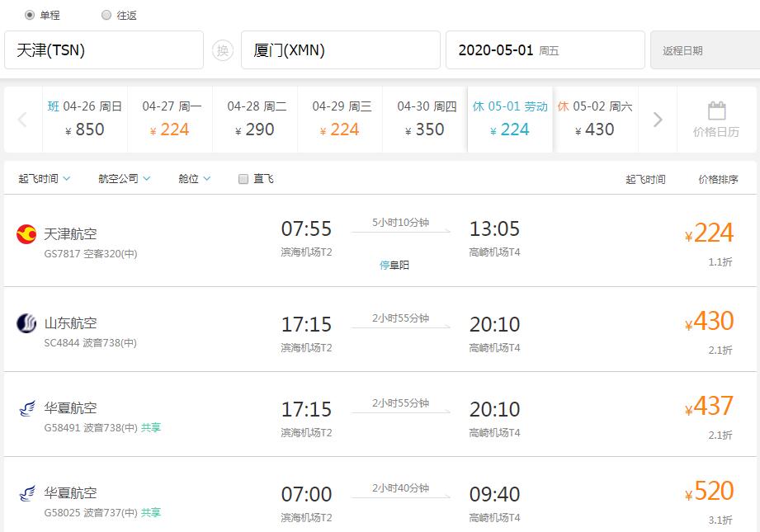
Task: Sort flights by departure time on the right
Action: [645, 179]
